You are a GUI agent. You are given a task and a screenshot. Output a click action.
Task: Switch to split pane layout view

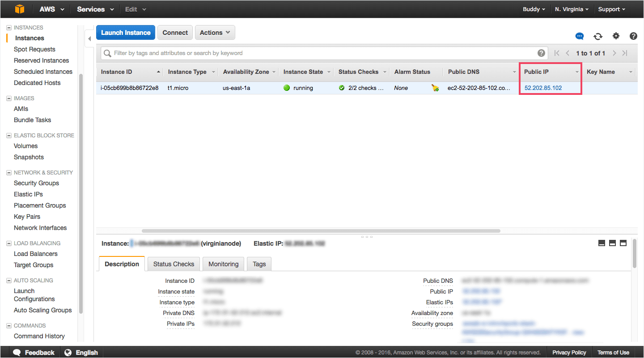(612, 243)
